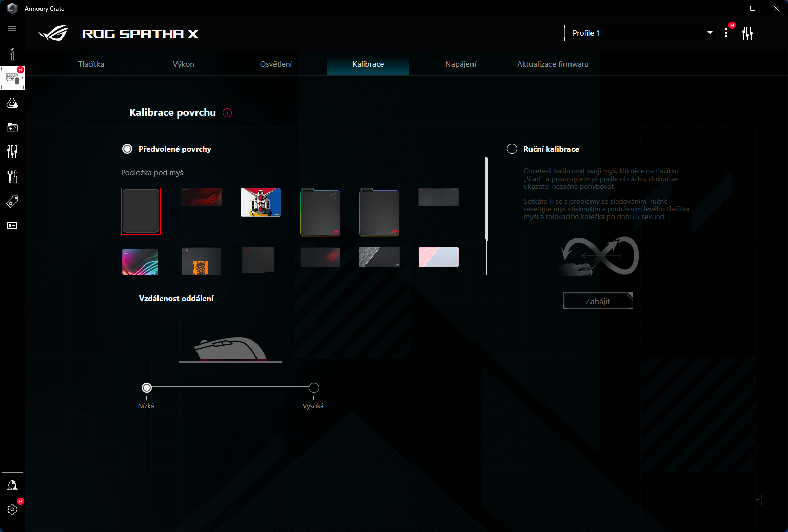
Task: Click the Vzdálenost oddálení heading
Action: click(x=176, y=299)
